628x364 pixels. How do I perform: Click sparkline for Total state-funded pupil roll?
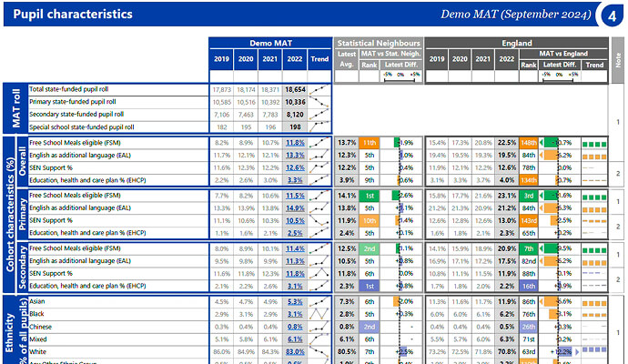click(319, 90)
